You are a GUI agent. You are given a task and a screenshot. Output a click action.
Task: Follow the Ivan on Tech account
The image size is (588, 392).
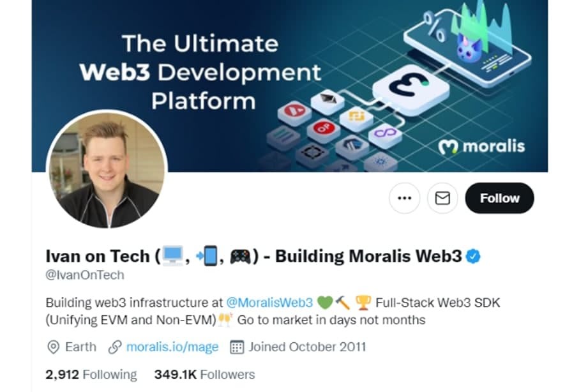(499, 198)
